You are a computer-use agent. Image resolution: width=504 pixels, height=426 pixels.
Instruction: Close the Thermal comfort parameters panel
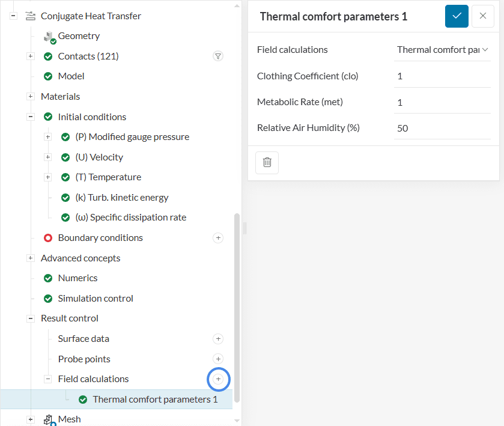(483, 16)
